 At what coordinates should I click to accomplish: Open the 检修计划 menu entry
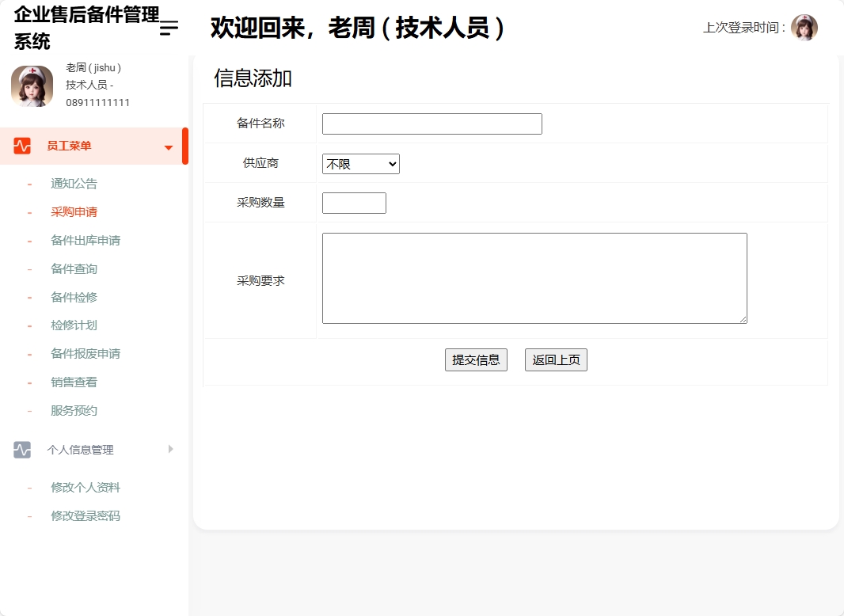click(x=74, y=325)
